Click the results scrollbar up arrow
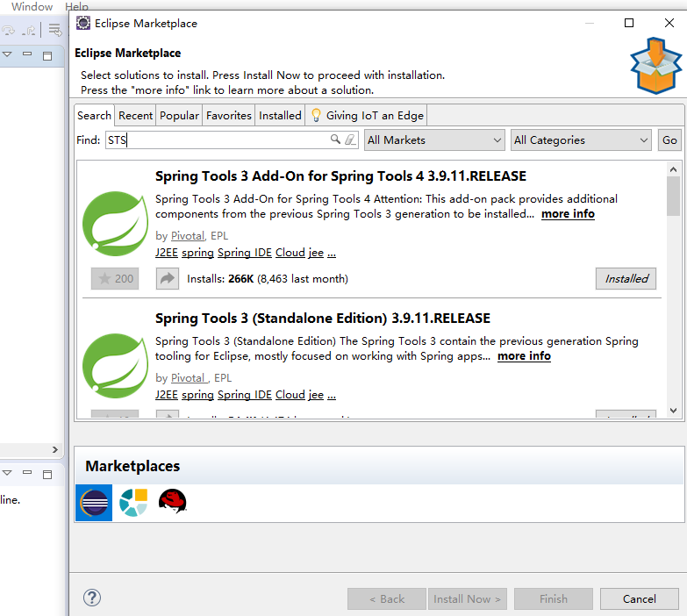This screenshot has height=616, width=687. [673, 169]
